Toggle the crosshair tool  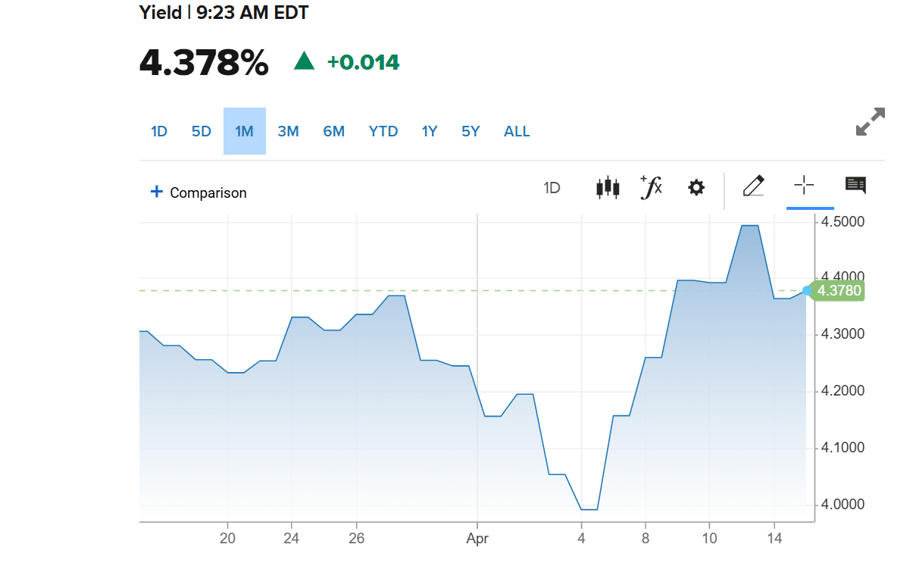click(x=804, y=186)
